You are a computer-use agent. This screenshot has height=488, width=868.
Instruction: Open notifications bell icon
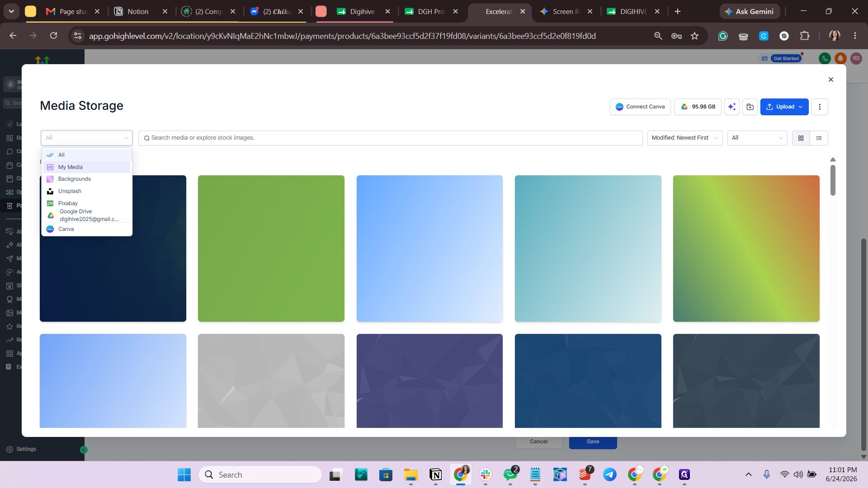tap(840, 58)
